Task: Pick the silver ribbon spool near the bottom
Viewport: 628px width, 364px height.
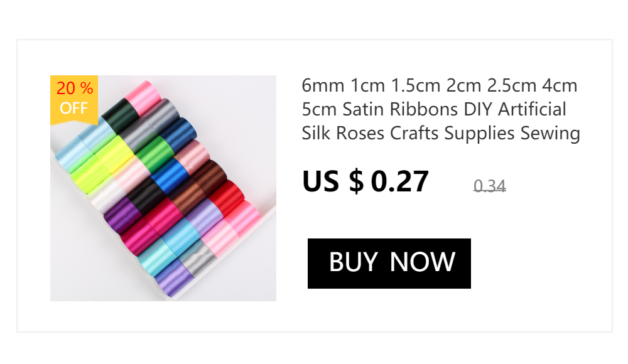Action: [x=197, y=257]
